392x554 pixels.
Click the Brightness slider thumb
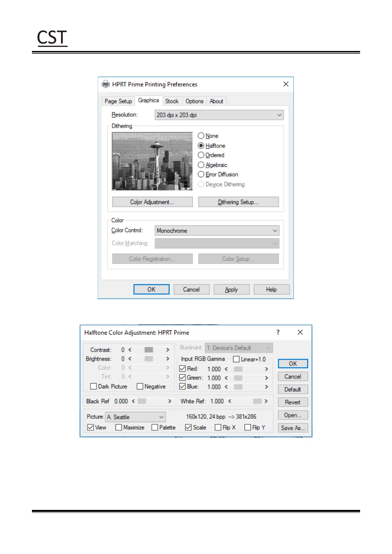click(149, 359)
